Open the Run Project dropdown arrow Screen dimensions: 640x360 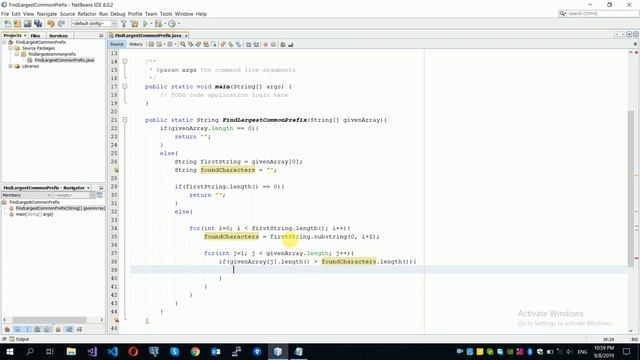coord(151,24)
